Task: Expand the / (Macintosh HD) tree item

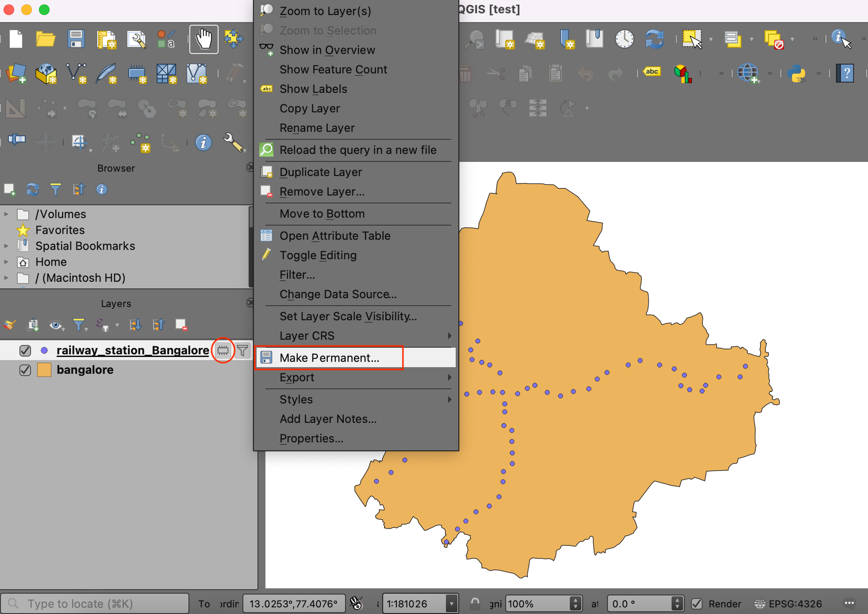Action: click(6, 278)
